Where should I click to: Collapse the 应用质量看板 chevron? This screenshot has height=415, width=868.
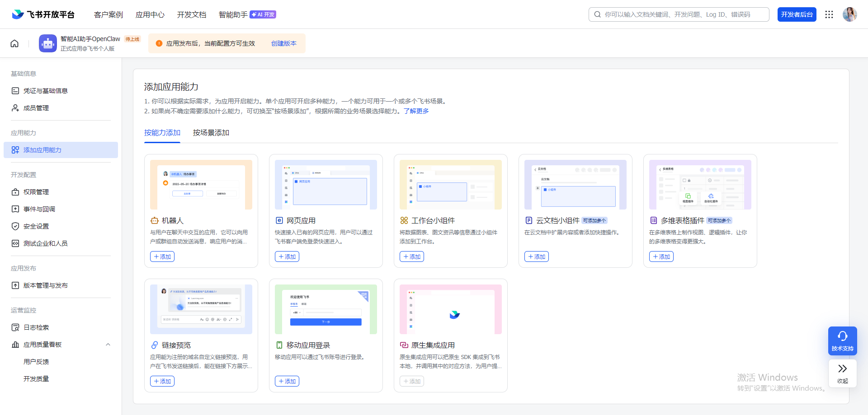[x=108, y=345]
